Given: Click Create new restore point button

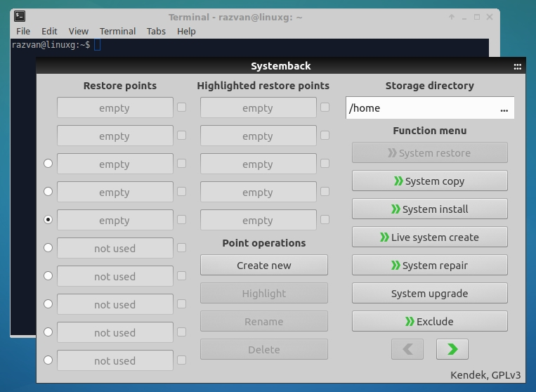Looking at the screenshot, I should [264, 265].
